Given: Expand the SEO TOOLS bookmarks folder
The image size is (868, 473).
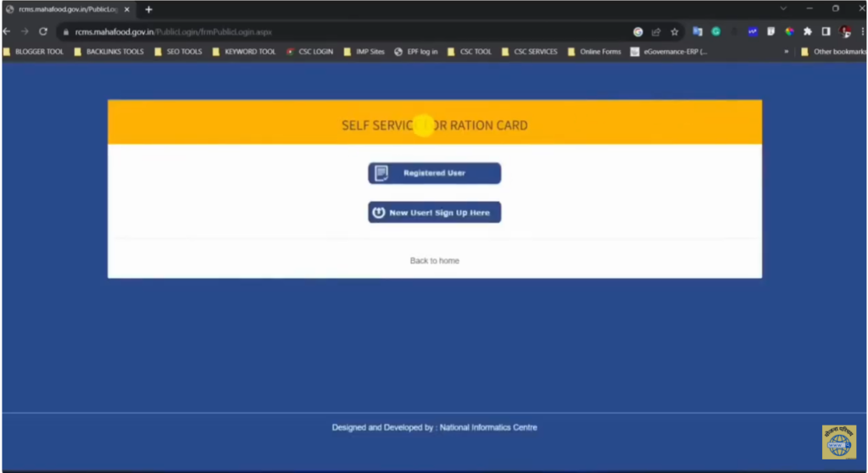Looking at the screenshot, I should coord(179,52).
